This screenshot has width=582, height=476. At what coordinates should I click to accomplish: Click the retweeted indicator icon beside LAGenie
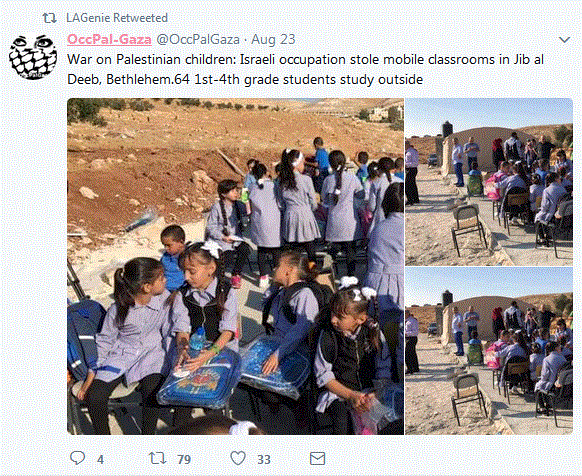49,18
